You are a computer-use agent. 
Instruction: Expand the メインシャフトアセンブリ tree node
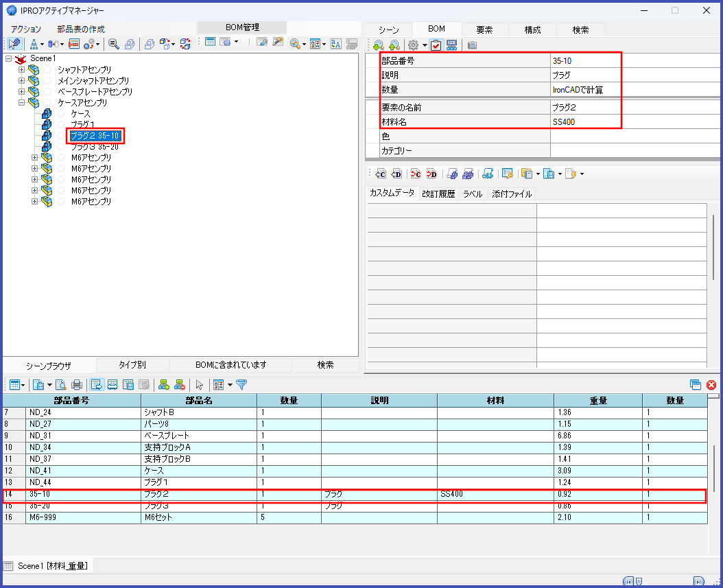point(22,81)
